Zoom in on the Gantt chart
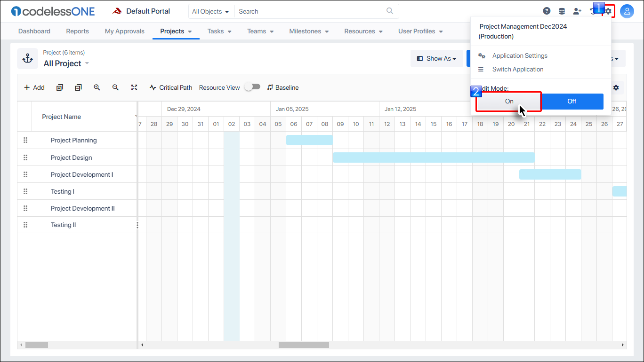Viewport: 644px width, 362px height. coord(97,87)
